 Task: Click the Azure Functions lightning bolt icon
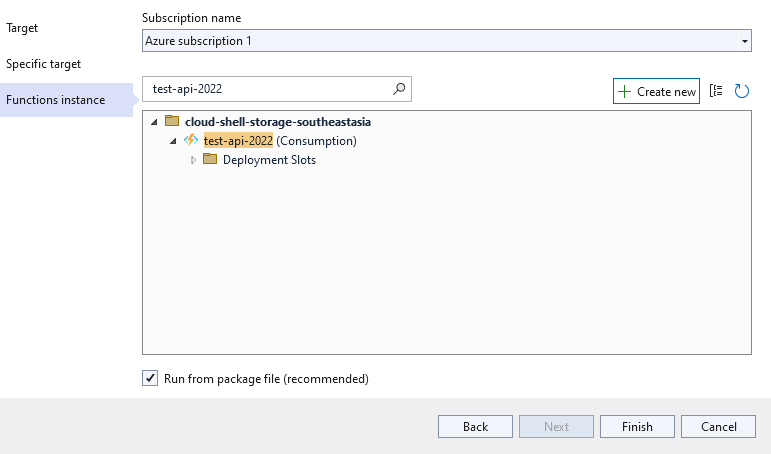[x=191, y=140]
